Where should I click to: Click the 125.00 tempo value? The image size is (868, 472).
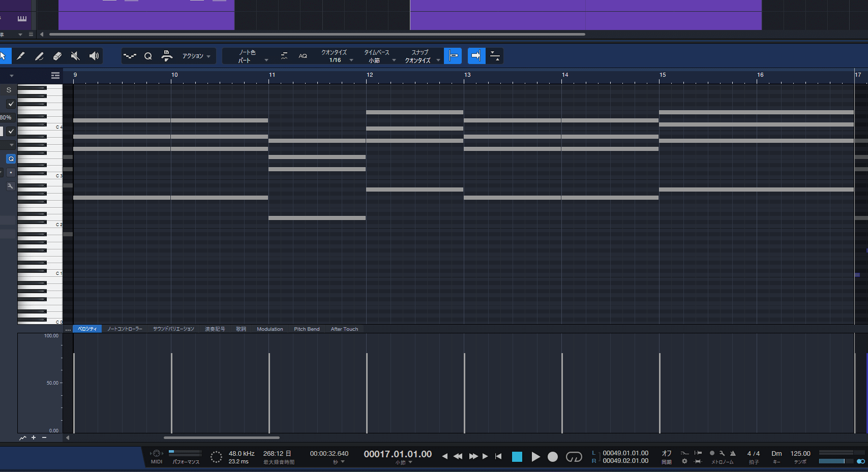click(800, 453)
